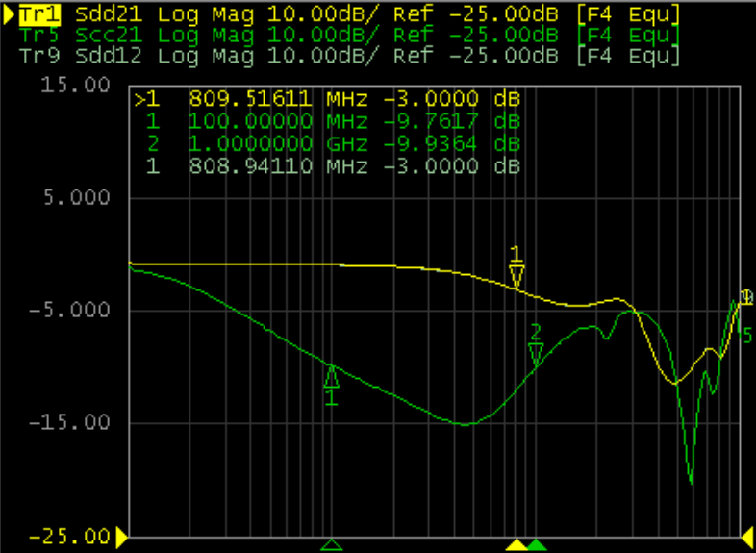756x553 pixels.
Task: Click the active trace arrow beside Tr1
Action: [10, 14]
